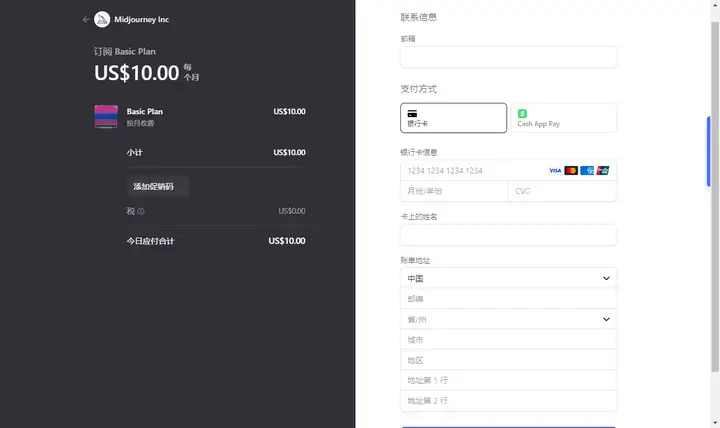Screen dimensions: 720x428
Task: Click the 订阅 Basic Plan heading
Action: tap(124, 51)
